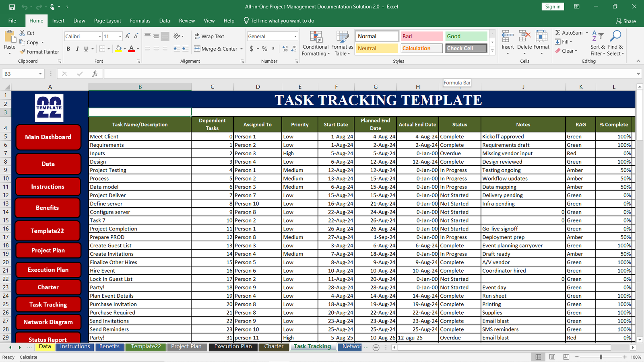Viewport: 644px width, 362px height.
Task: Open the Formulas ribbon tab
Action: (x=140, y=21)
